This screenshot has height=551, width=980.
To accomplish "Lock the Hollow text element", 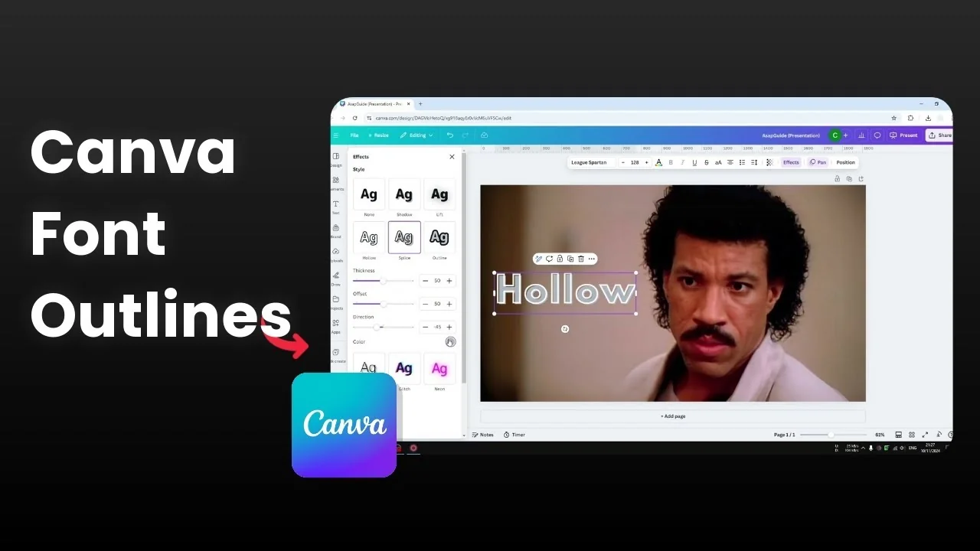I will 560,259.
